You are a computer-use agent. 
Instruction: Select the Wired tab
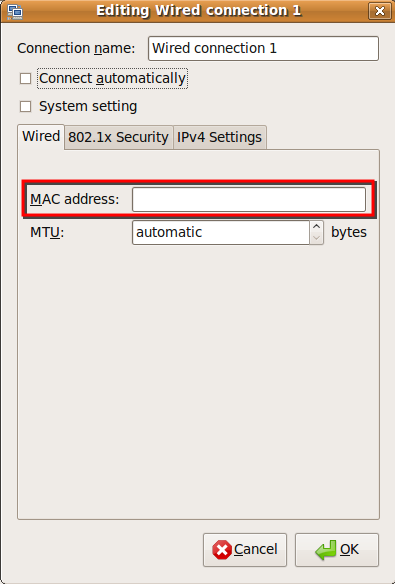(41, 136)
